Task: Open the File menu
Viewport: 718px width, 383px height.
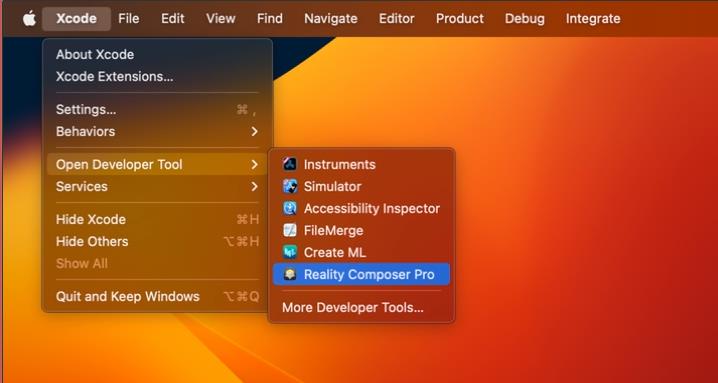Action: click(x=129, y=19)
